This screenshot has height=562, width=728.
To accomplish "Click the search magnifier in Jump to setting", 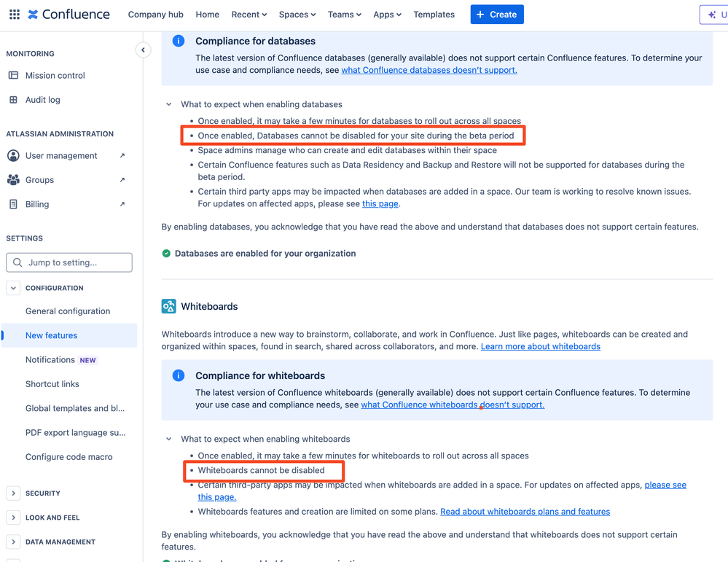I will [17, 262].
